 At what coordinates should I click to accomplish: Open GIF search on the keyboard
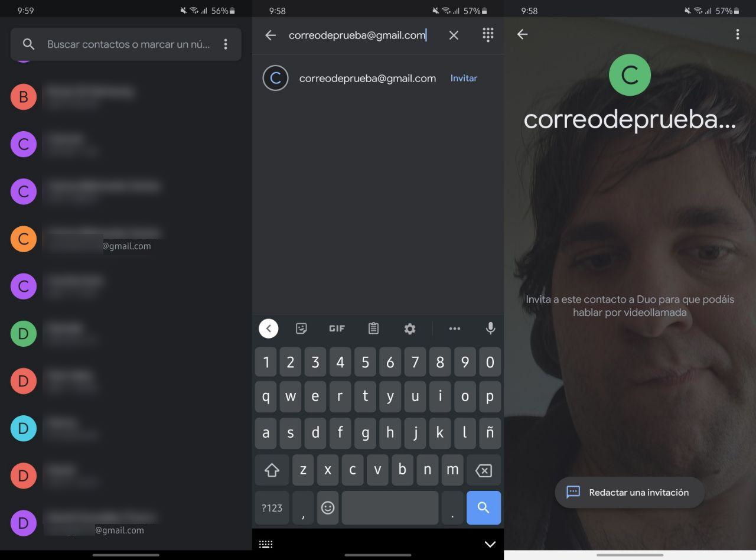pyautogui.click(x=337, y=328)
